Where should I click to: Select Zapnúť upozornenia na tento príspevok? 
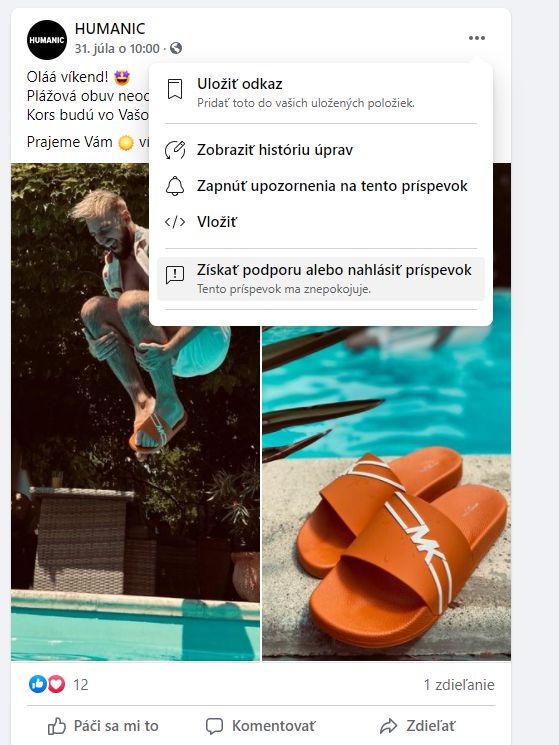pos(321,186)
